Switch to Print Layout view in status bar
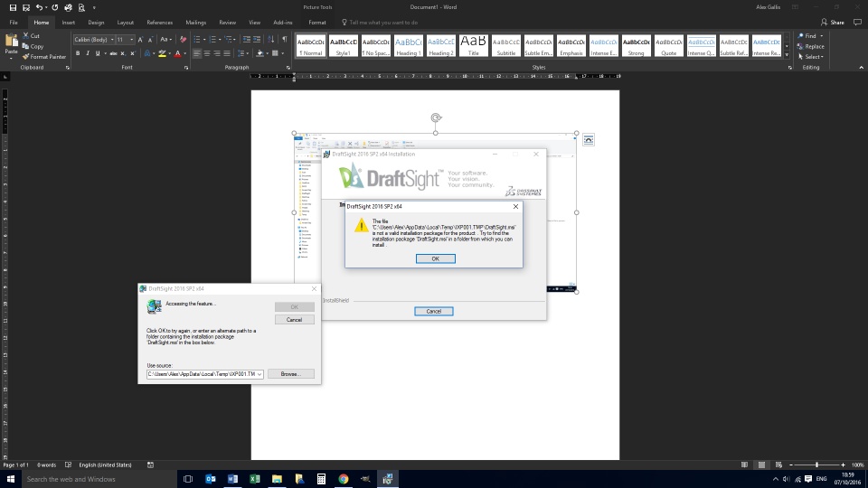The height and width of the screenshot is (488, 868). 761,465
